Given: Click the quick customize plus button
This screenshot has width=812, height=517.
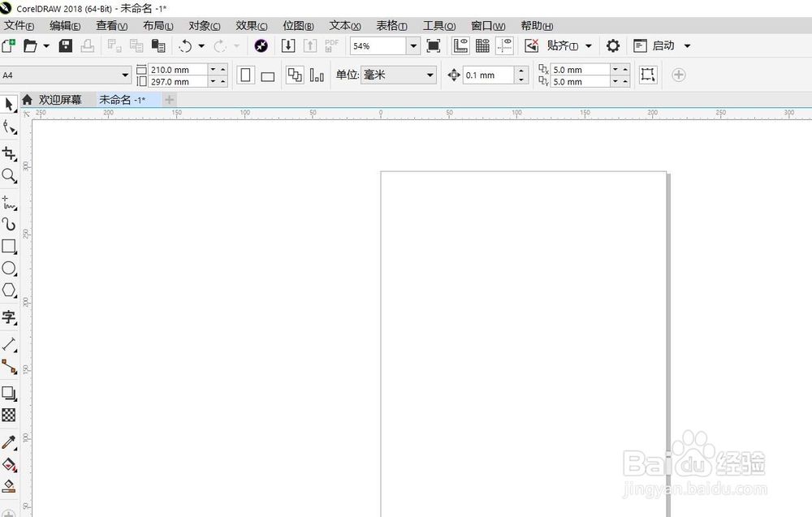Looking at the screenshot, I should 678,75.
